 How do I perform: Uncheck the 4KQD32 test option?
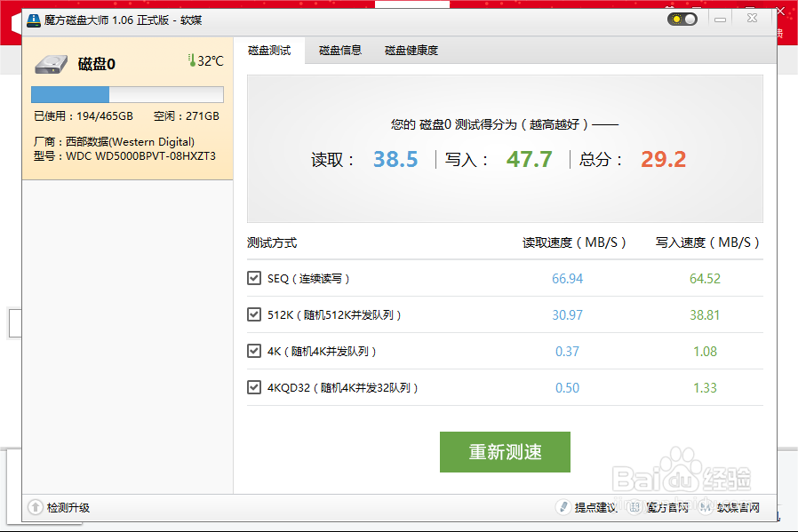(x=253, y=387)
